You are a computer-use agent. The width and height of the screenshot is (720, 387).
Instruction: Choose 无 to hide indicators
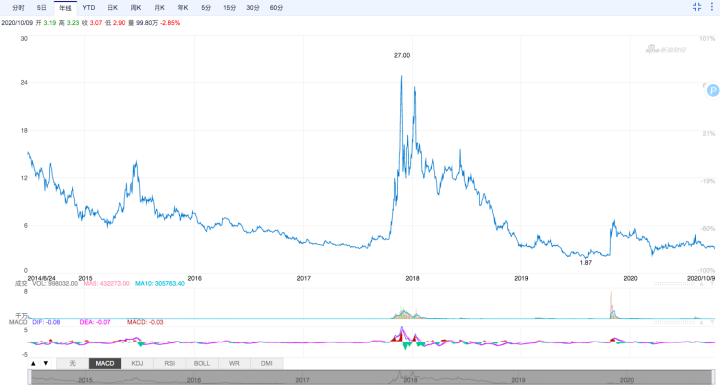(x=72, y=363)
